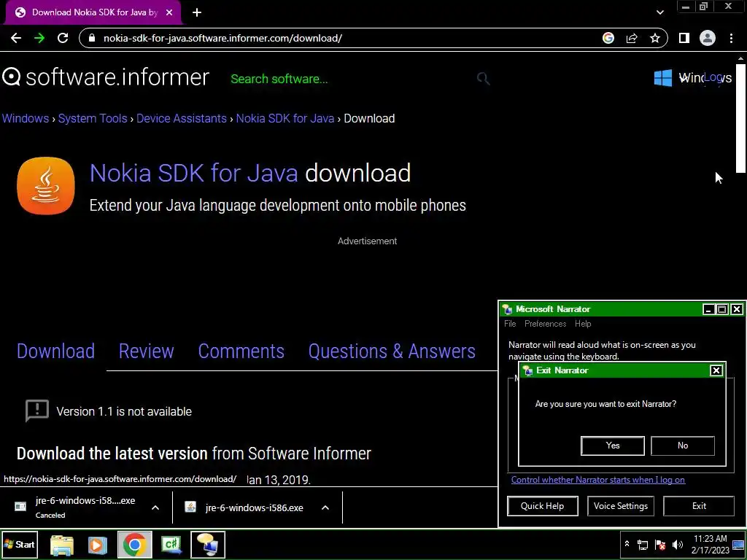Viewport: 747px width, 560px height.
Task: Open media player taskbar icon
Action: pyautogui.click(x=97, y=545)
